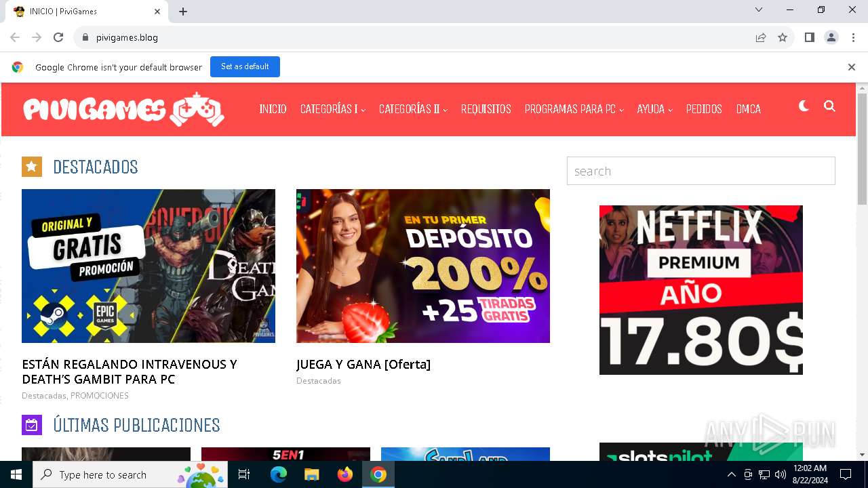The image size is (868, 488).
Task: Click into the sidebar search field
Action: 701,171
